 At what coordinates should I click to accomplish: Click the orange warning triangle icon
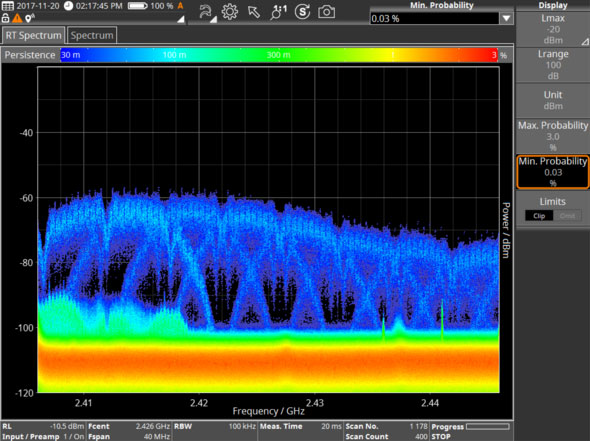pyautogui.click(x=17, y=18)
